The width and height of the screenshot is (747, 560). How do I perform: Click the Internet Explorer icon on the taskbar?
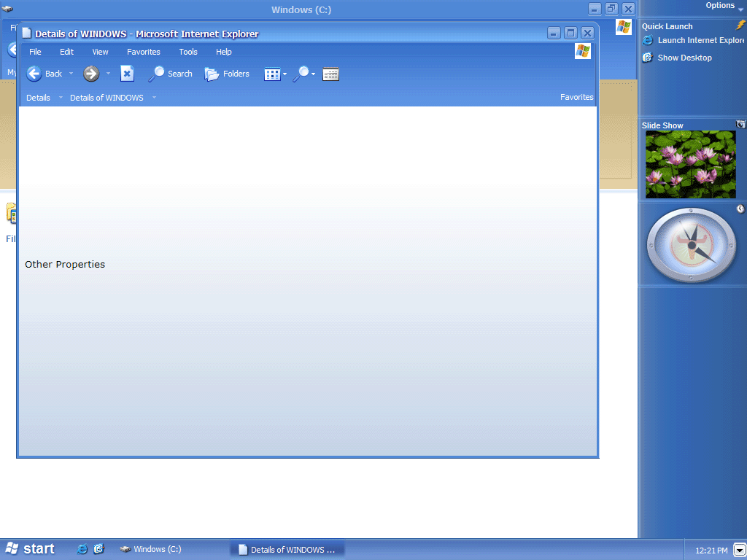point(82,549)
